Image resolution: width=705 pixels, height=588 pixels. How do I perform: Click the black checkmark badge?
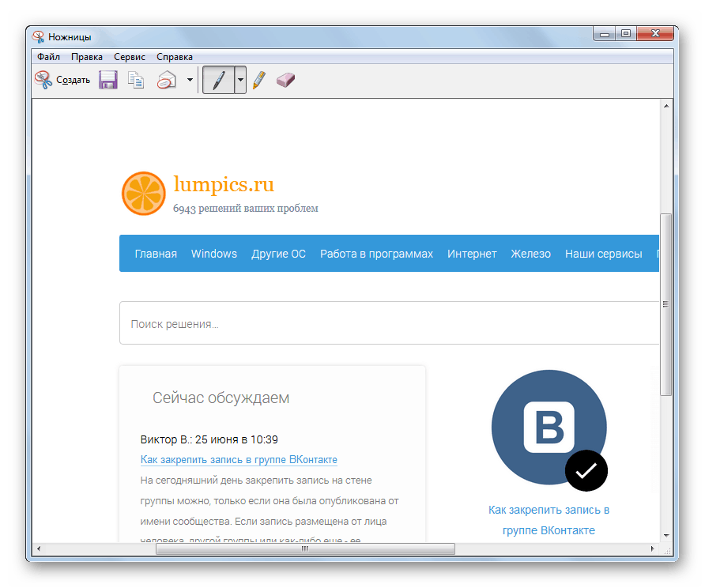point(586,471)
